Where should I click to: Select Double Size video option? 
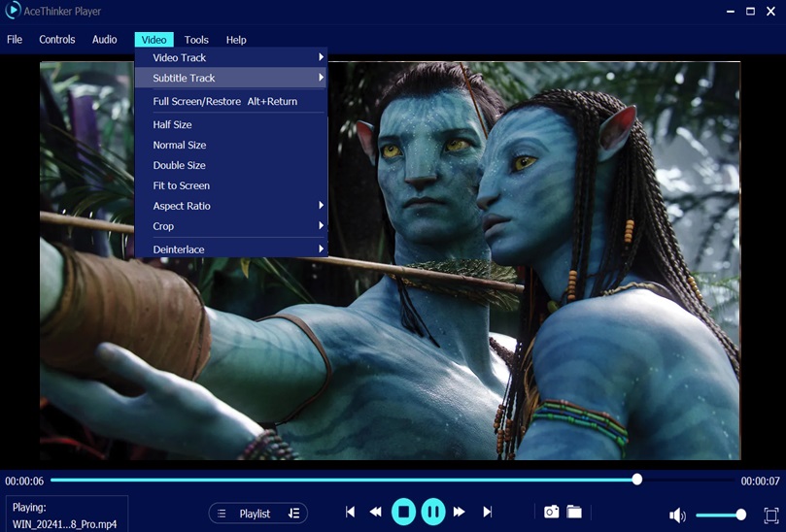pyautogui.click(x=231, y=165)
